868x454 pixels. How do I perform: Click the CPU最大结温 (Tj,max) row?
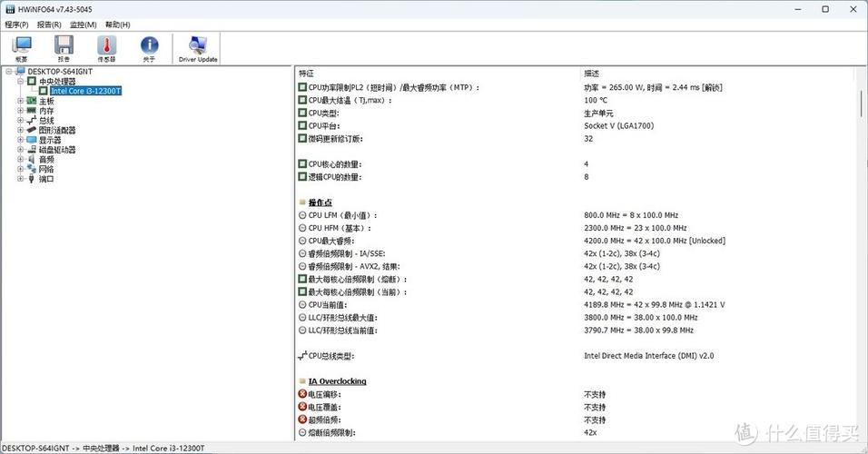pyautogui.click(x=577, y=100)
